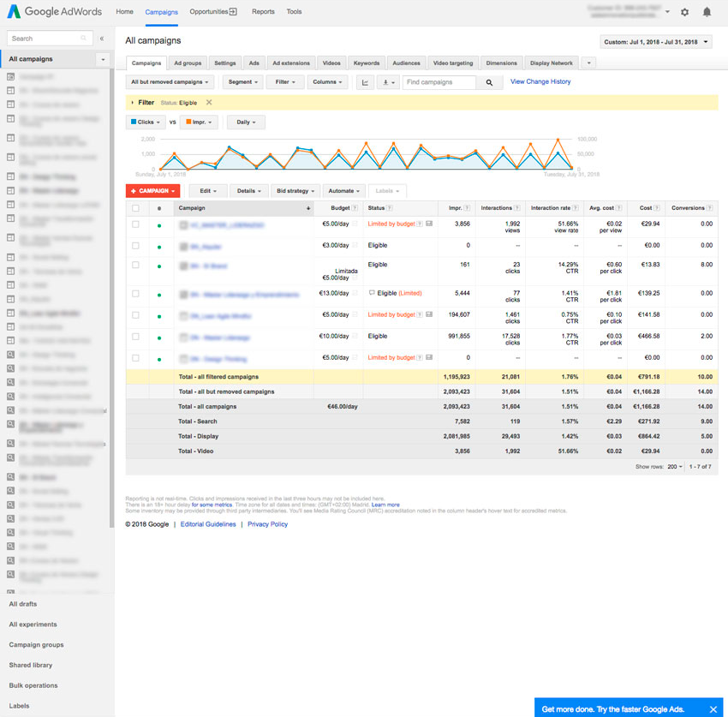Open View Change History link

click(540, 82)
